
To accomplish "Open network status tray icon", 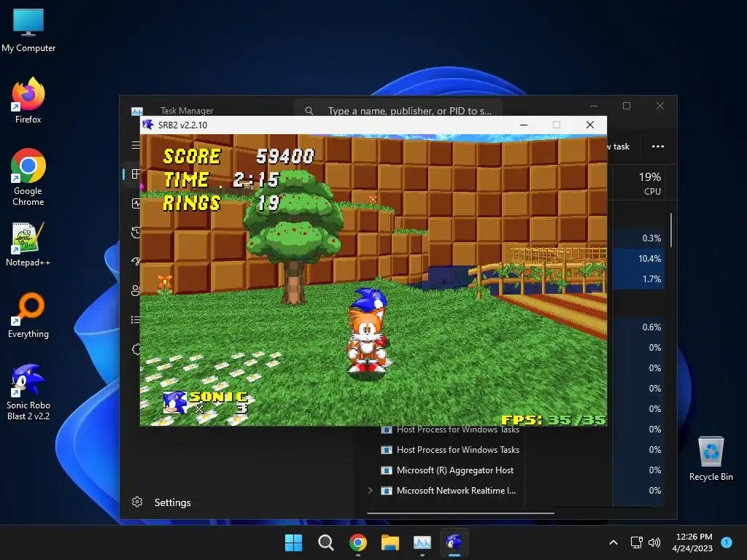I will [x=636, y=542].
